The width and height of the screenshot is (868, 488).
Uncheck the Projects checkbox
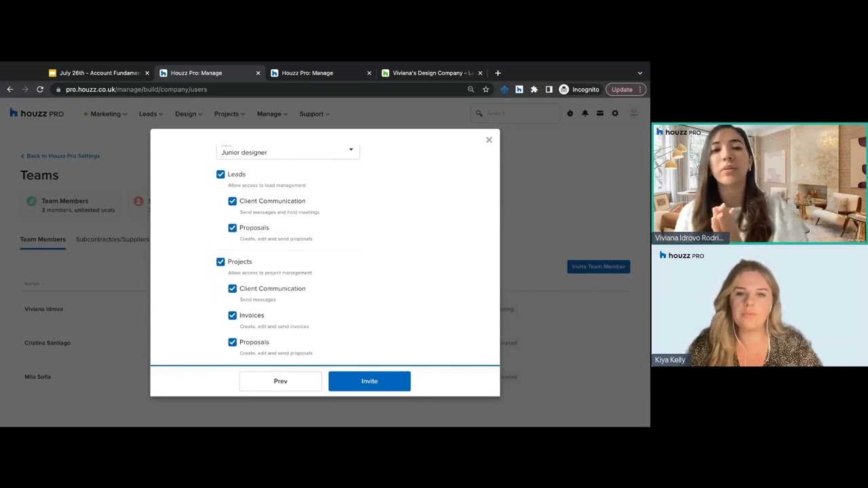[220, 262]
